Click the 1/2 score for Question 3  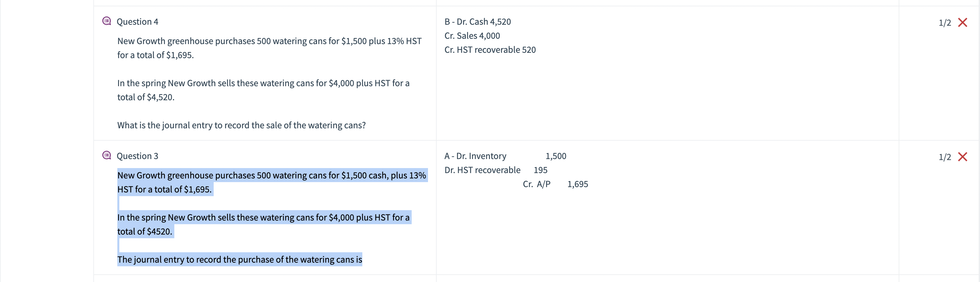946,156
